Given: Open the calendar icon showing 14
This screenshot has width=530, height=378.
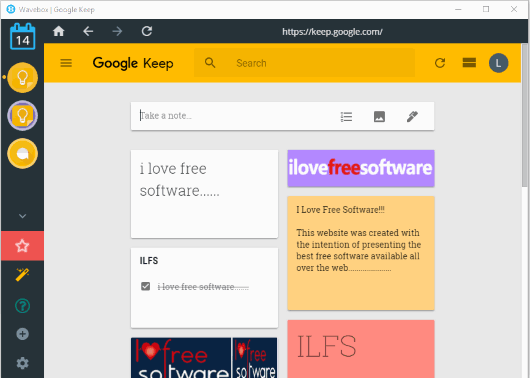Looking at the screenshot, I should coord(22,37).
